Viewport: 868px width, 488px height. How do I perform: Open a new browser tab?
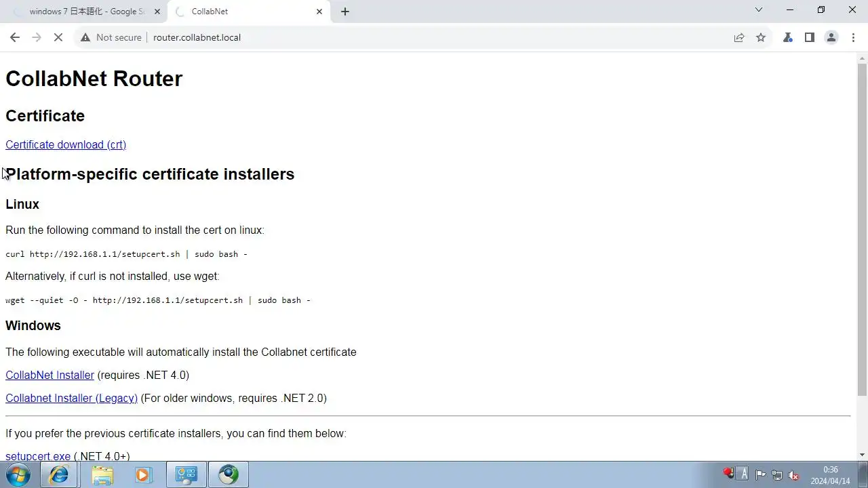coord(344,12)
